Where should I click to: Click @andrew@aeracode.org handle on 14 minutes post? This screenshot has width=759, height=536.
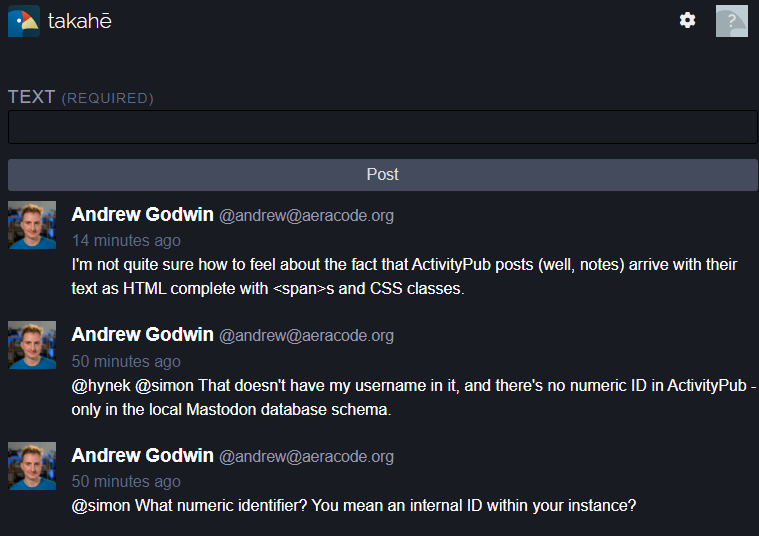(306, 215)
